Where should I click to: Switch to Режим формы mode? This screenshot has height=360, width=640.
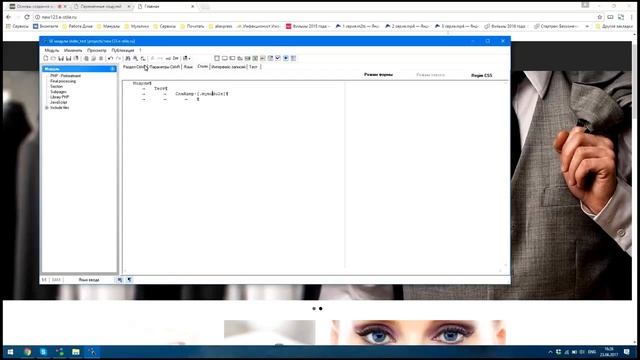click(x=378, y=75)
